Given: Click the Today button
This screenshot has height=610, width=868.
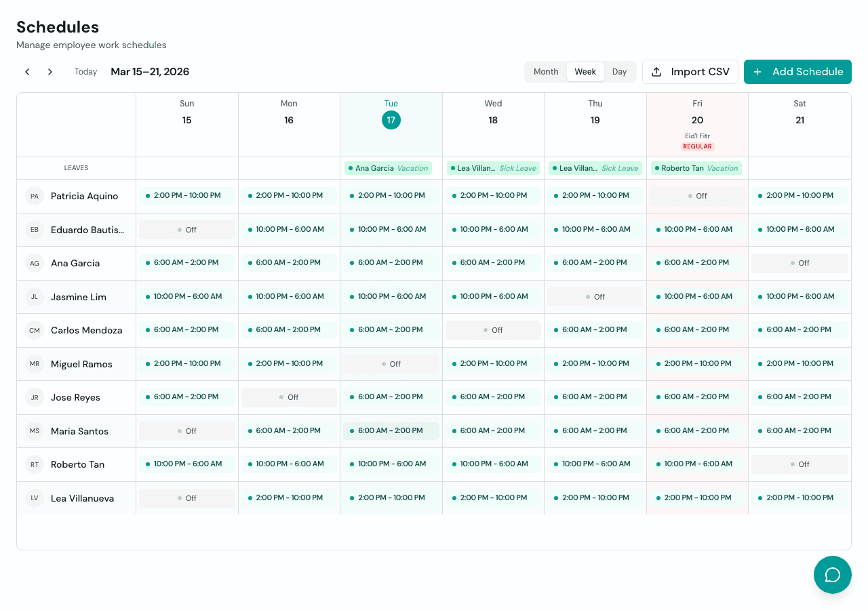Looking at the screenshot, I should coord(85,71).
